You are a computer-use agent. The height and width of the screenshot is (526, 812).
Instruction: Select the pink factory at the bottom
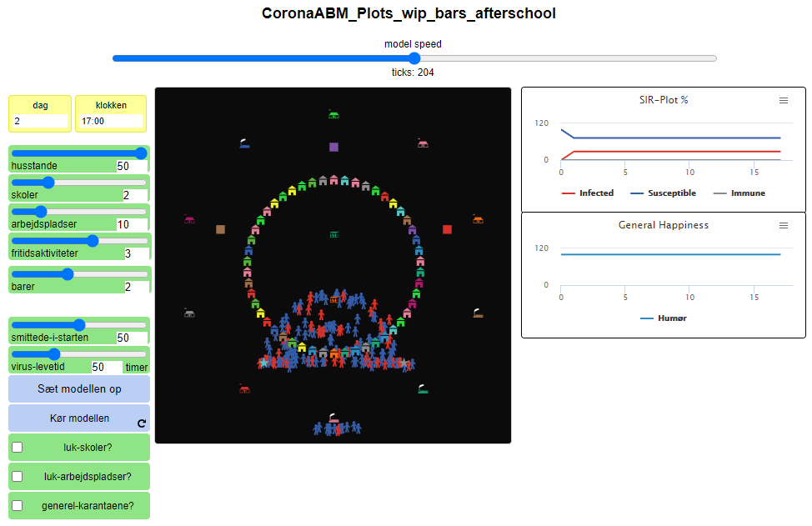334,418
